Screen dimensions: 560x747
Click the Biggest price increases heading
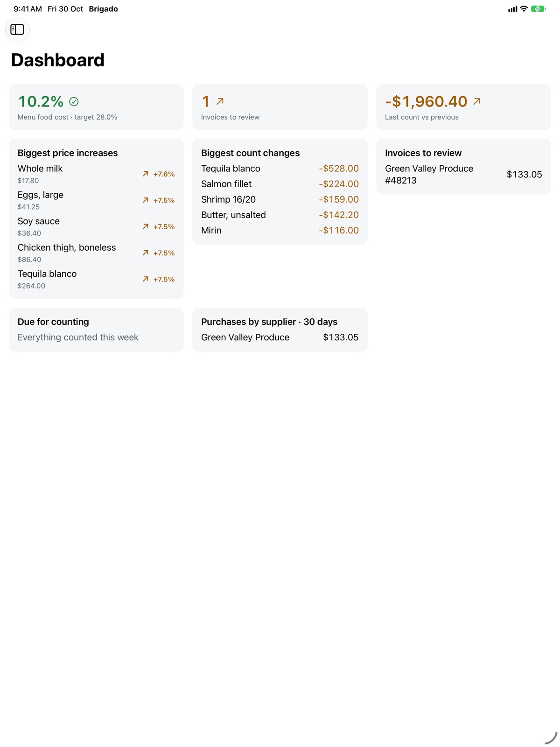(68, 153)
